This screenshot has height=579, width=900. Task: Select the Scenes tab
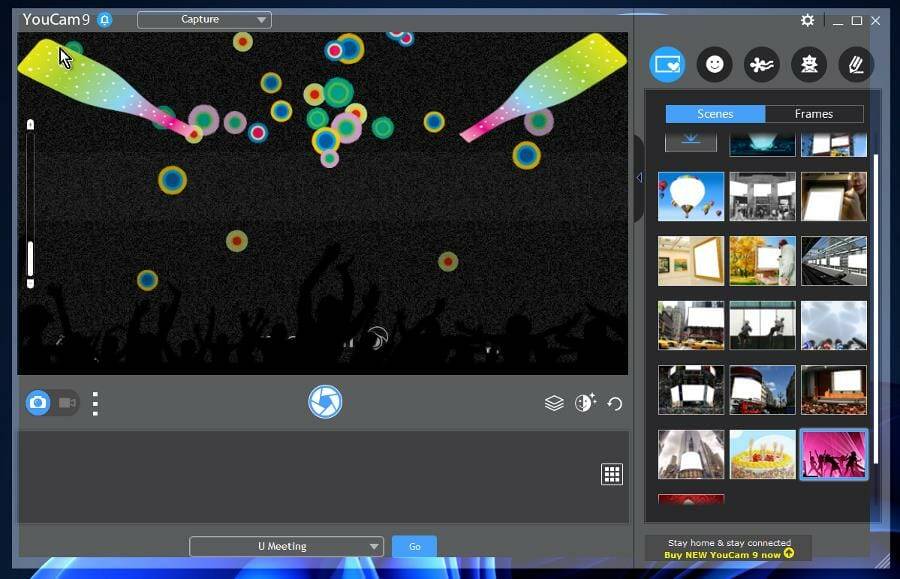point(714,113)
